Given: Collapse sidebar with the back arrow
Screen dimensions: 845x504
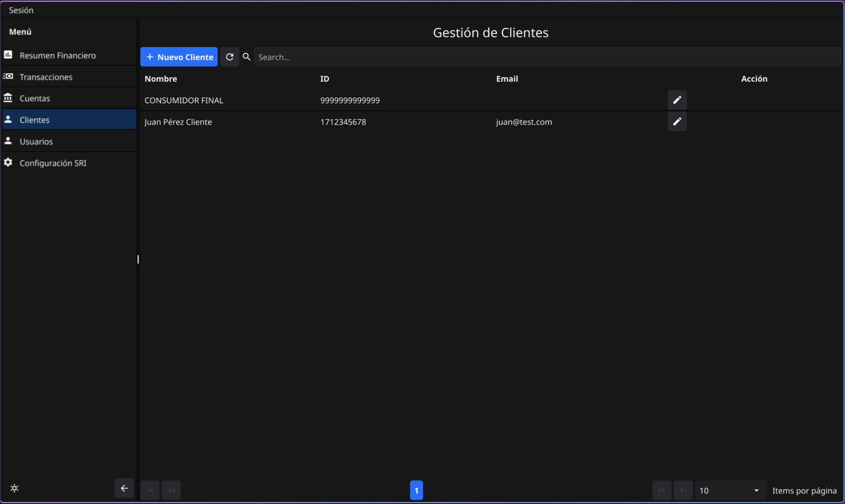Looking at the screenshot, I should tap(124, 488).
